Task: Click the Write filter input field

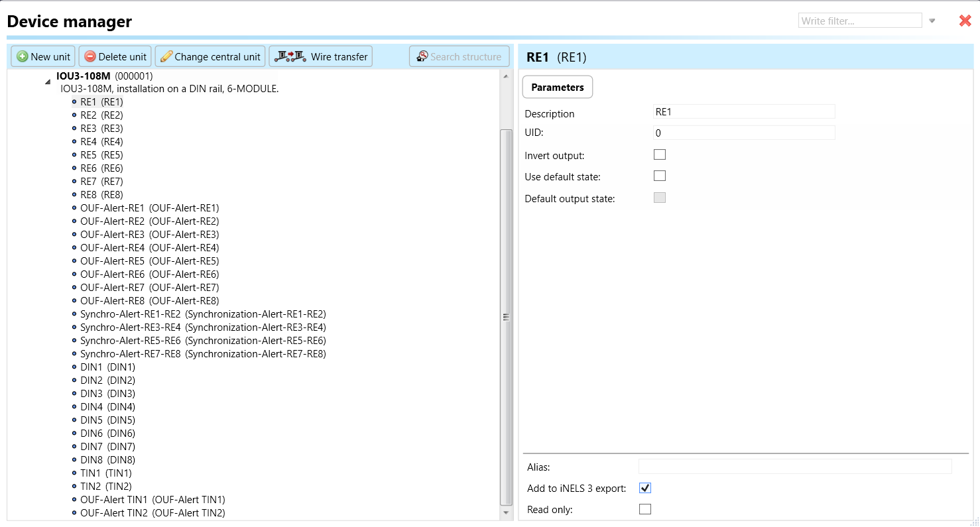Action: (859, 21)
